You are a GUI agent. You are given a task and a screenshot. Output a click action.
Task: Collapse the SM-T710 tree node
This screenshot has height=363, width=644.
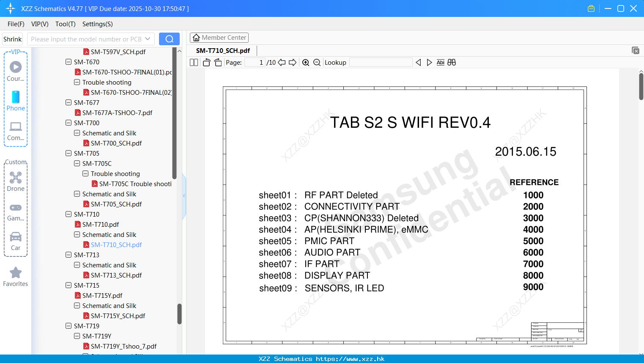coord(69,214)
